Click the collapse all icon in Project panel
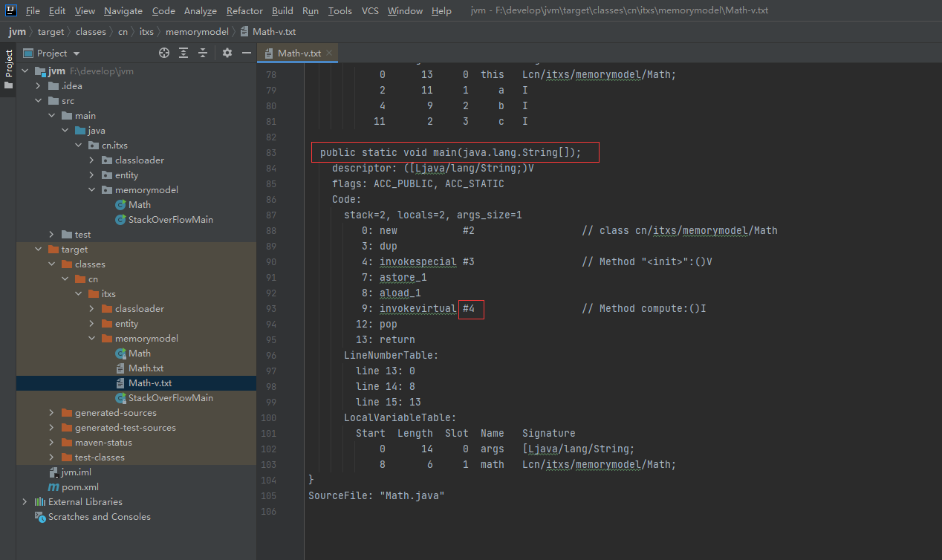Image resolution: width=942 pixels, height=560 pixels. (x=203, y=53)
